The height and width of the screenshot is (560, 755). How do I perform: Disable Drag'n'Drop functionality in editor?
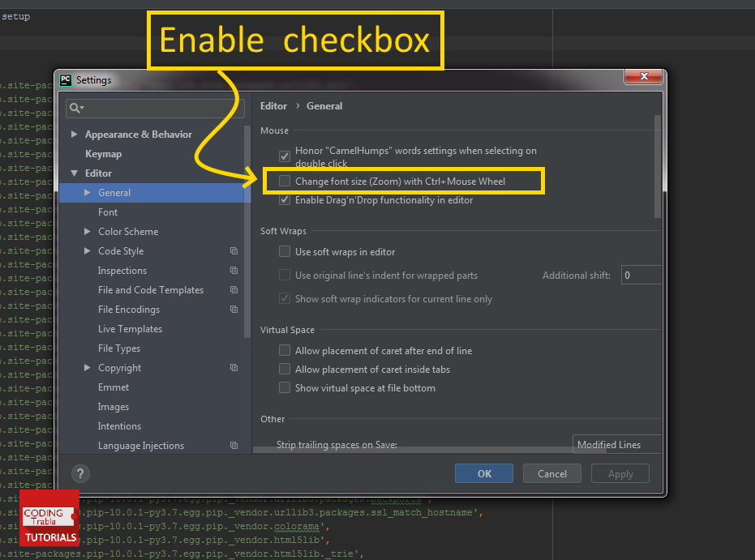tap(285, 199)
